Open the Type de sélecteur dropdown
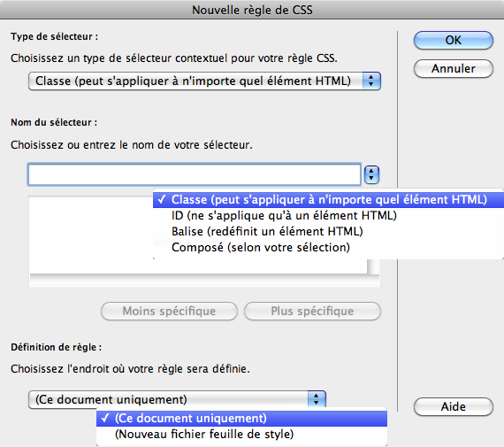 (204, 81)
